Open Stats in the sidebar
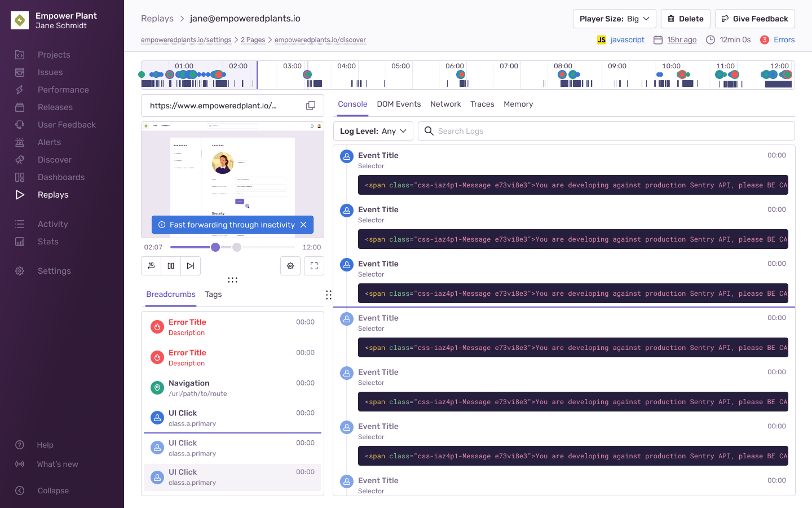 [x=48, y=242]
